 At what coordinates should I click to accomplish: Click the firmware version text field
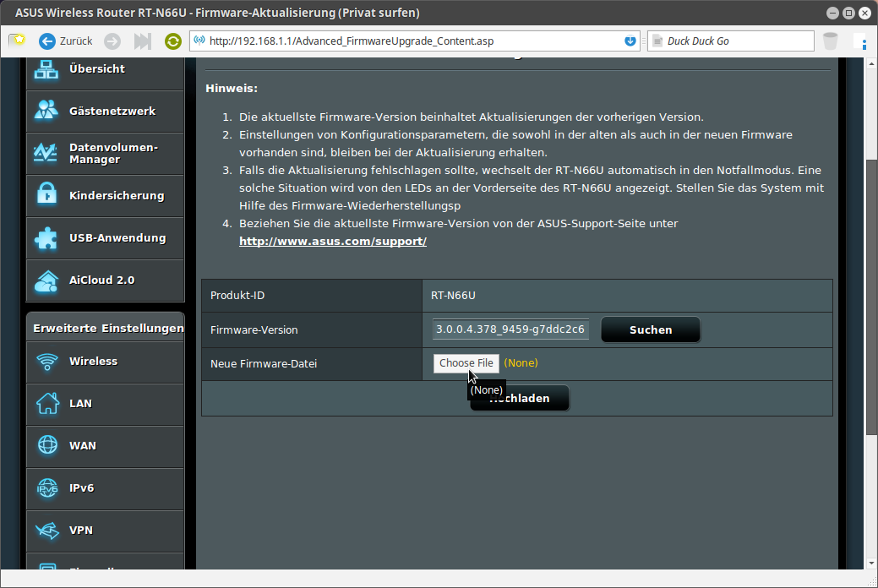510,329
